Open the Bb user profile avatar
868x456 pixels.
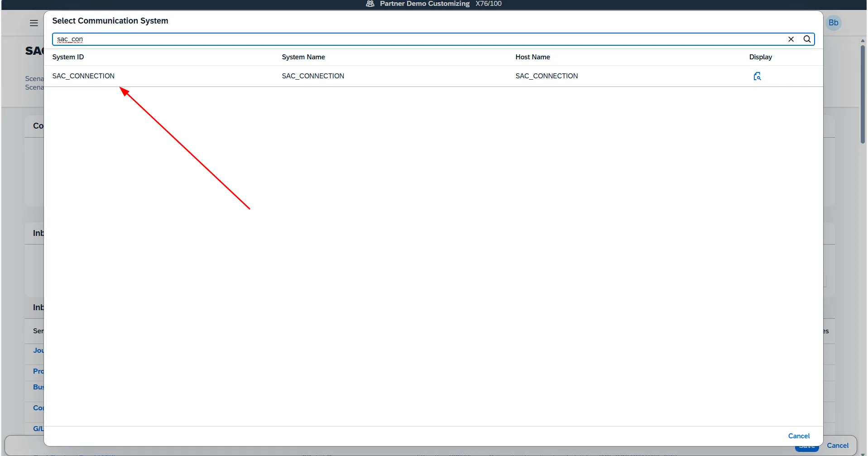click(x=834, y=23)
